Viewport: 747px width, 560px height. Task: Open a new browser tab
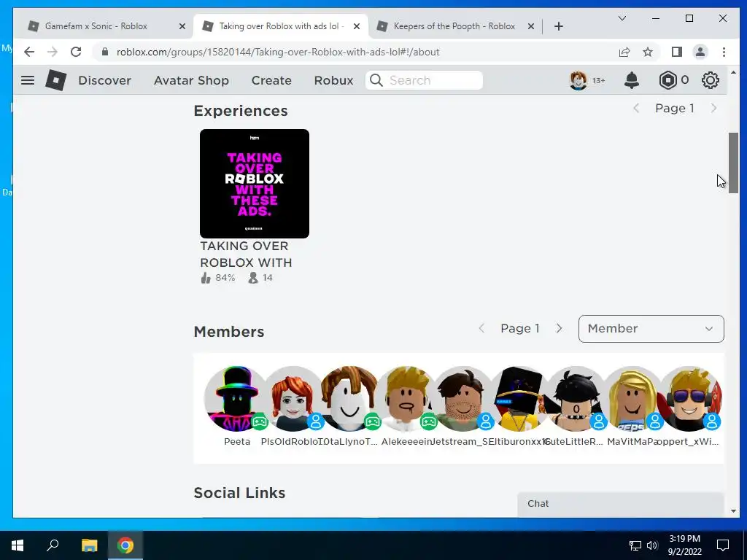[x=559, y=26]
